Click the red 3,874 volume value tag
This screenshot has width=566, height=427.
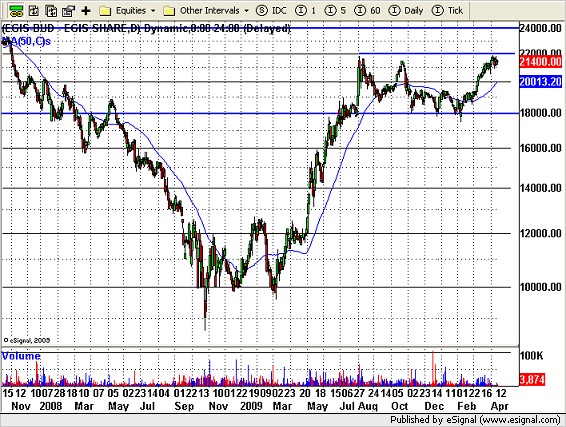(x=532, y=380)
